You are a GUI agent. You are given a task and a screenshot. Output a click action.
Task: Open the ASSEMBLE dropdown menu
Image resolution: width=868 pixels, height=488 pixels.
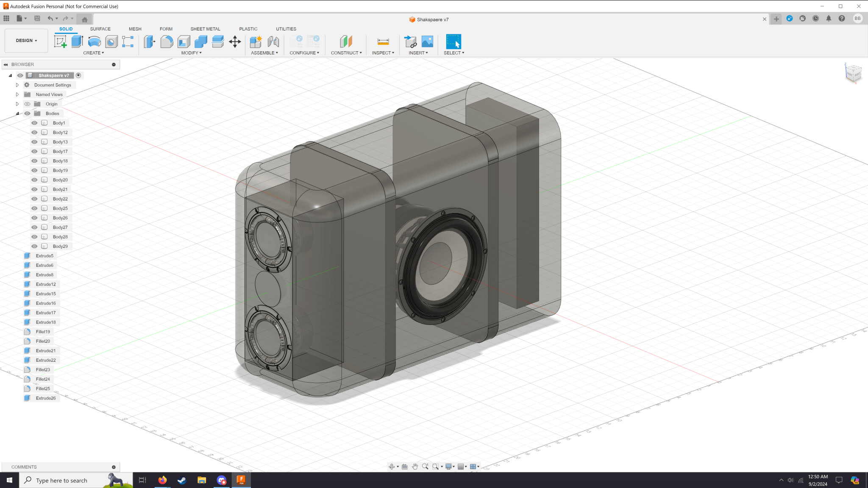point(264,53)
